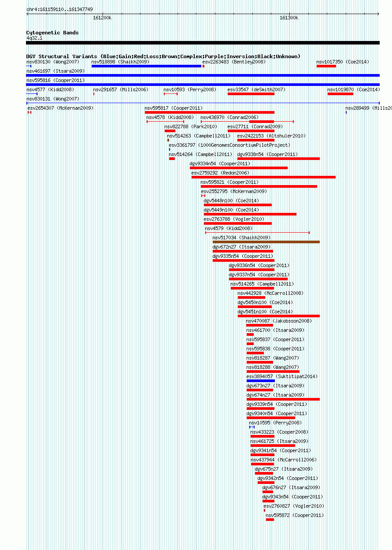392x550 pixels.
Task: Click variant label nsv818287 (Wang2007)
Action: (273, 358)
